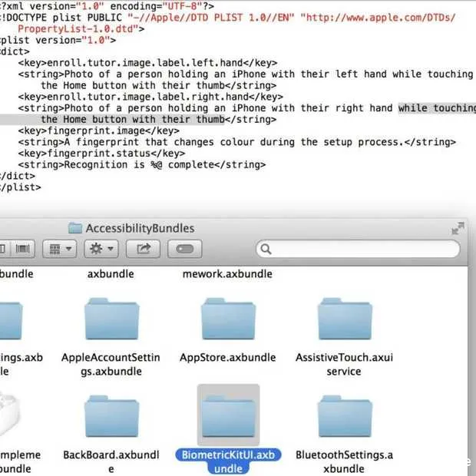The image size is (476, 476).
Task: Select the AppleAccountSettings.axbundle folder
Action: pyautogui.click(x=112, y=319)
